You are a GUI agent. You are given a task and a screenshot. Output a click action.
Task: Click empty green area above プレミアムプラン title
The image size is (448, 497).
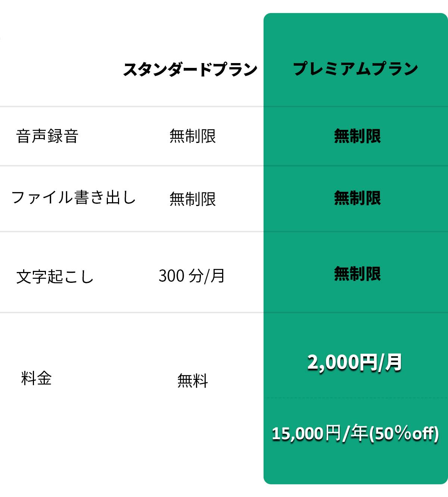[355, 34]
